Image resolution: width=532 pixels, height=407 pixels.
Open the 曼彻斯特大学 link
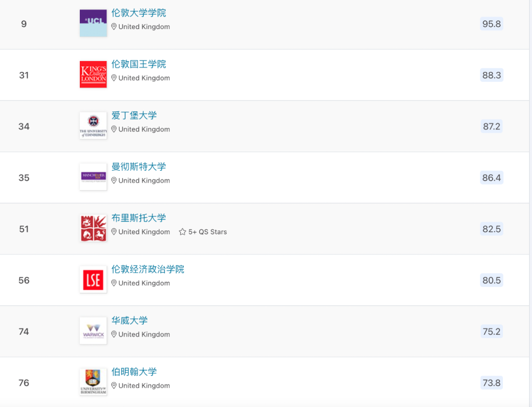pyautogui.click(x=139, y=167)
